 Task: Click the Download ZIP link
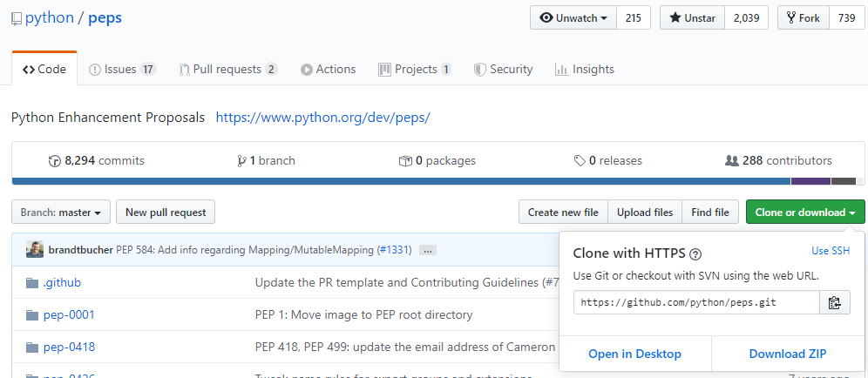[x=787, y=354]
